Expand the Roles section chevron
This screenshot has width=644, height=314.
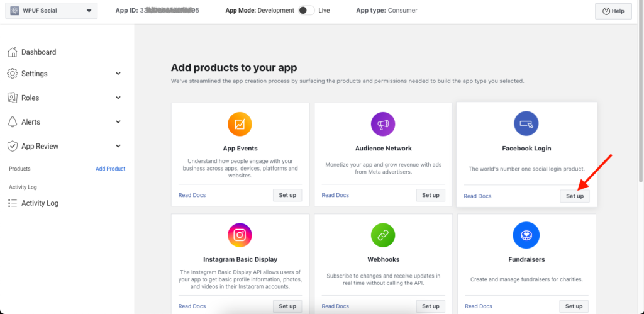(118, 98)
